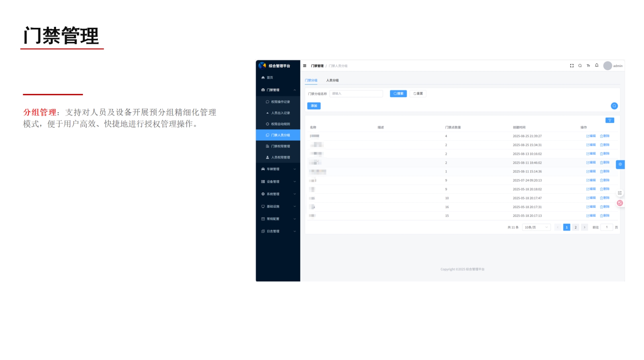The image size is (644, 360).
Task: Select the 首页 home icon in sidebar
Action: click(263, 77)
